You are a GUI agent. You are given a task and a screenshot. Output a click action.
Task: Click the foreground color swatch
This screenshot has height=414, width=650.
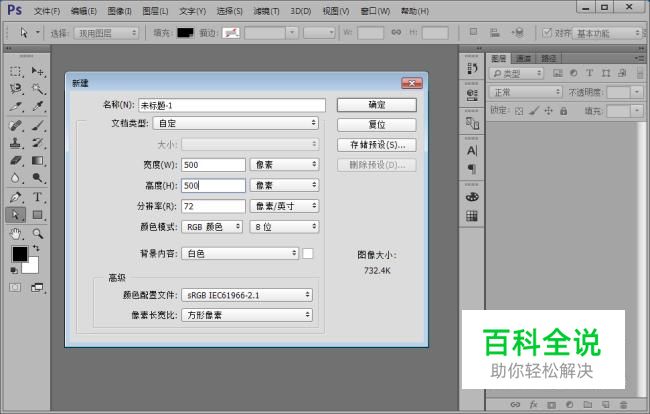[x=19, y=254]
